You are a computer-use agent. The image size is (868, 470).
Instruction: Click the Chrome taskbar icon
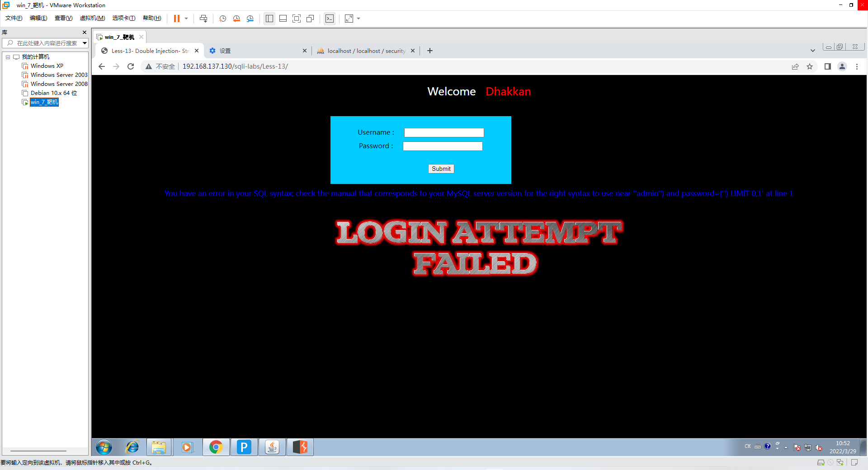coord(216,447)
